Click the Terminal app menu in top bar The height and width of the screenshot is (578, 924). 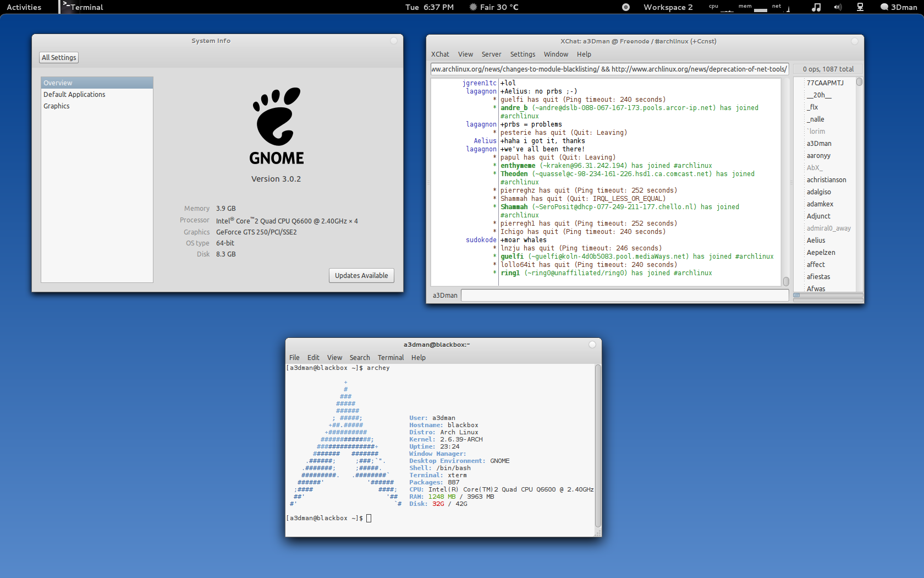point(83,7)
